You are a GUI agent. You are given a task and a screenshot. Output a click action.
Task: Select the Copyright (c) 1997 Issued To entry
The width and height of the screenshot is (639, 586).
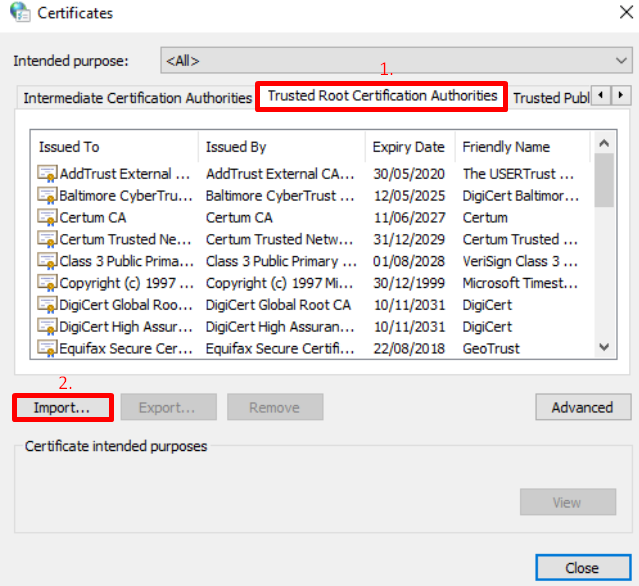point(126,283)
